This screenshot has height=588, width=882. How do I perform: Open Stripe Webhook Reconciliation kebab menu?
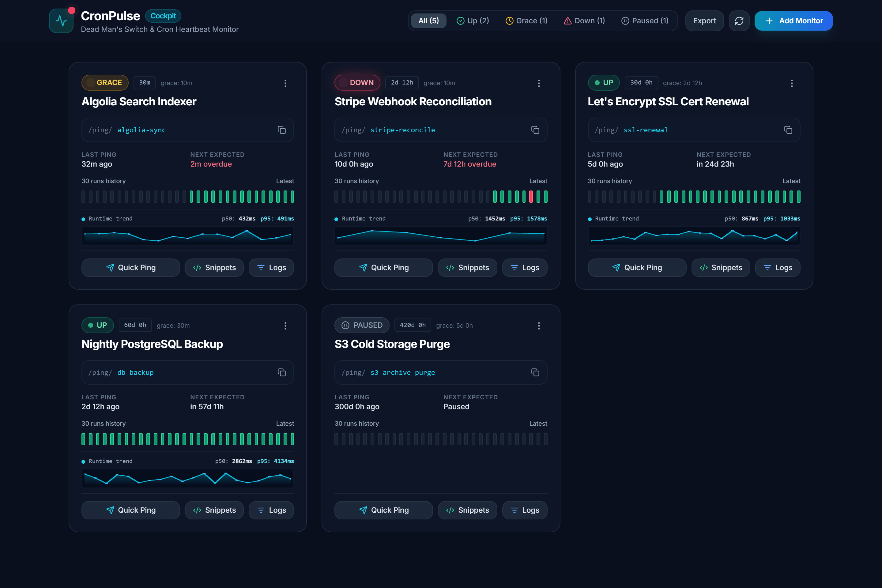point(539,83)
